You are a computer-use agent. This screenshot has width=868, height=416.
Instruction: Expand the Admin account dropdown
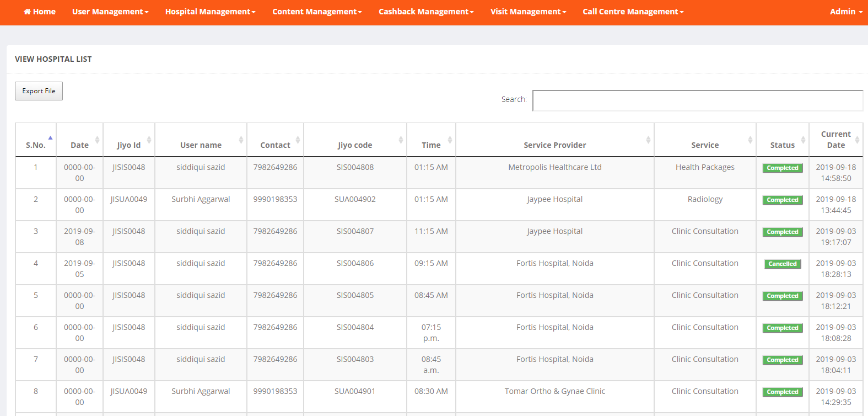click(846, 12)
